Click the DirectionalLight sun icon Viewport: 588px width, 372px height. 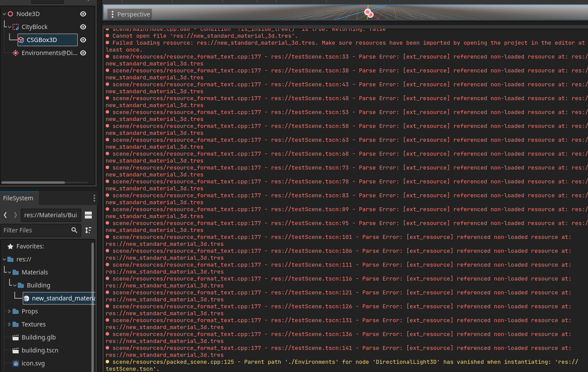(x=16, y=52)
